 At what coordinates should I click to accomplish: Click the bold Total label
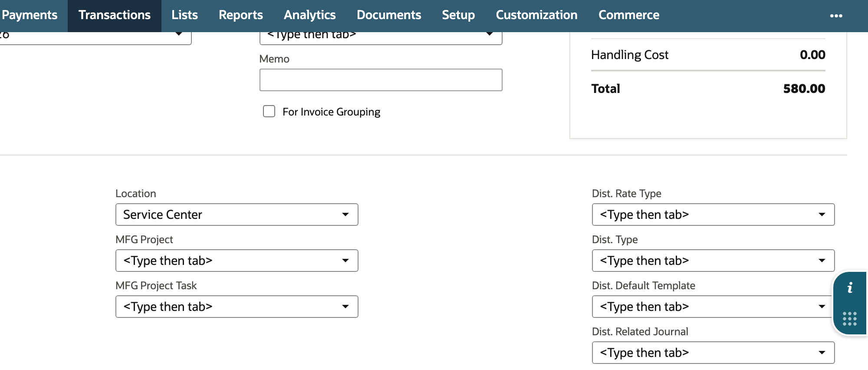coord(605,89)
